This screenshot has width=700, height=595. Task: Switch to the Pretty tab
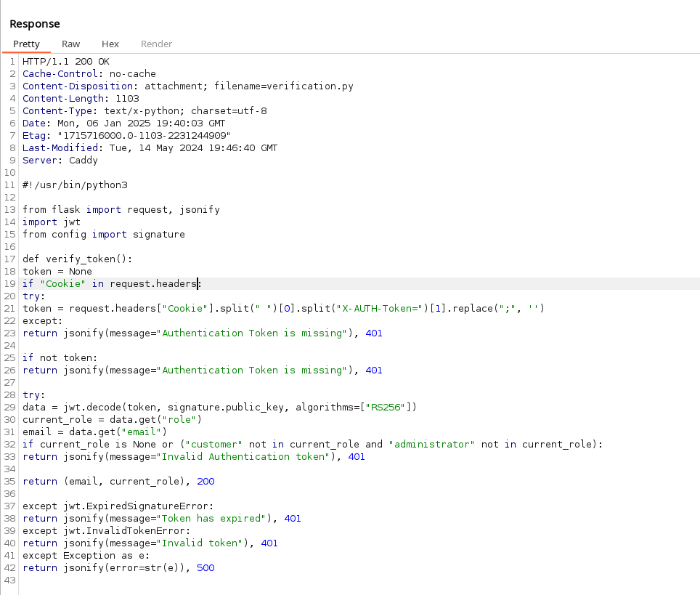tap(26, 44)
